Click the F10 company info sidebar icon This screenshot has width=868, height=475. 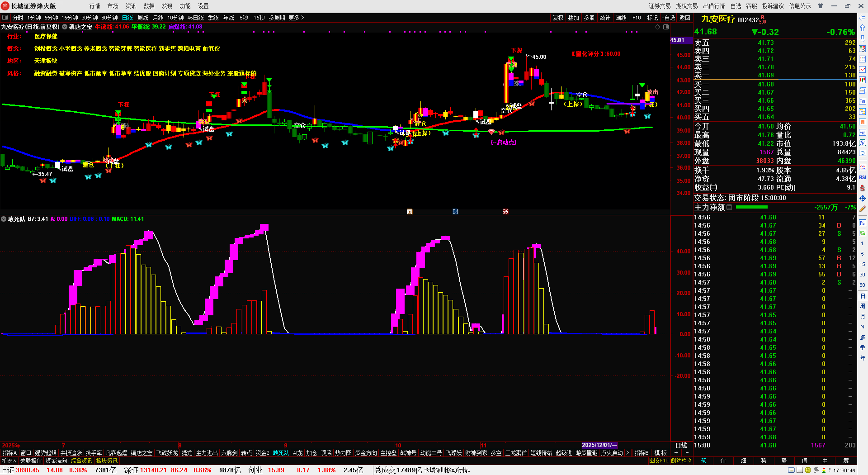click(x=863, y=101)
